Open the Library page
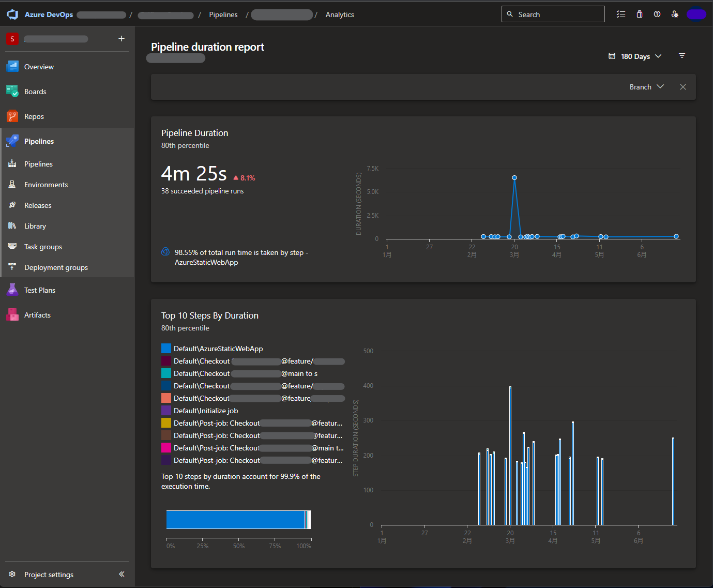Screen dimensions: 713x588 tap(35, 225)
